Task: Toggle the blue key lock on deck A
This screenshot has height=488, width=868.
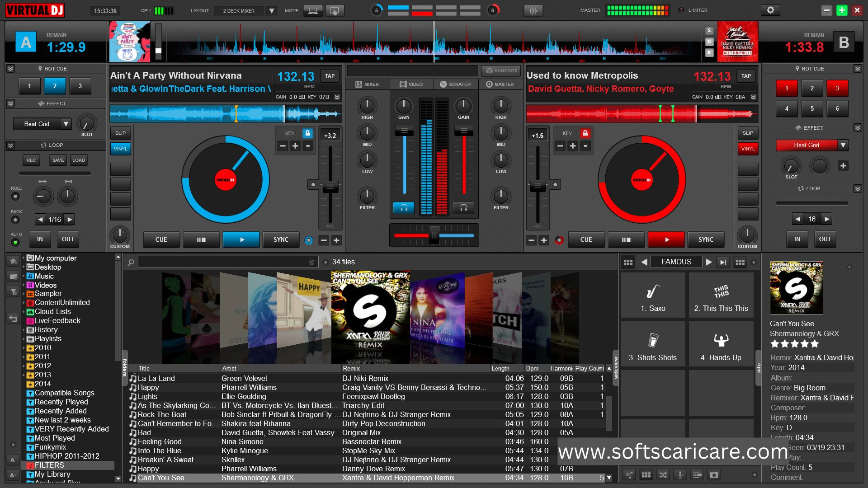Action: [x=308, y=133]
